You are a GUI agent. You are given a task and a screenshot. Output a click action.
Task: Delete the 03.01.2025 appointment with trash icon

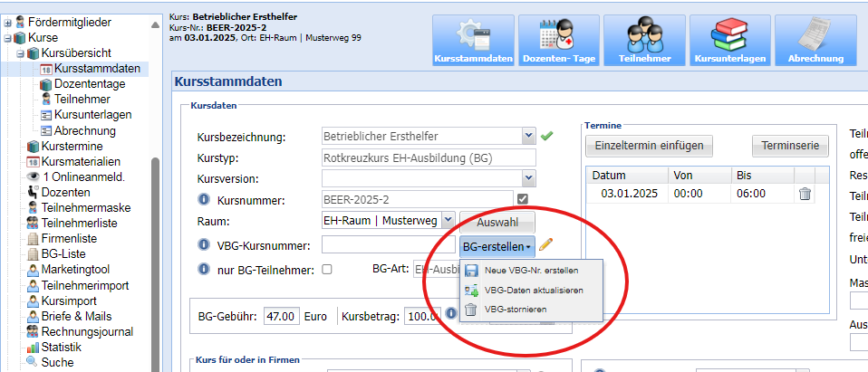pos(805,194)
